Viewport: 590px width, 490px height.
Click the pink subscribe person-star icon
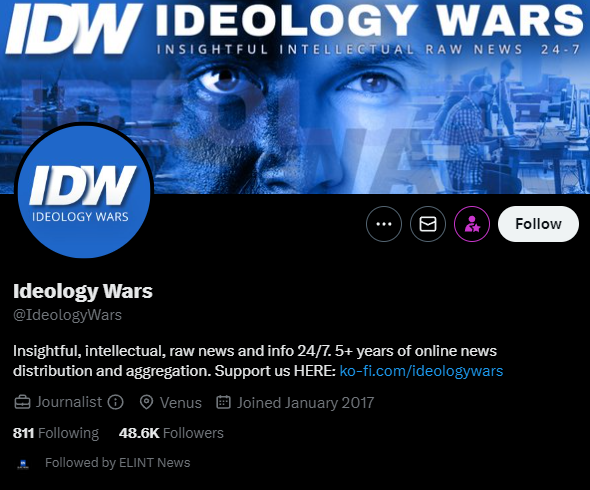coord(472,224)
